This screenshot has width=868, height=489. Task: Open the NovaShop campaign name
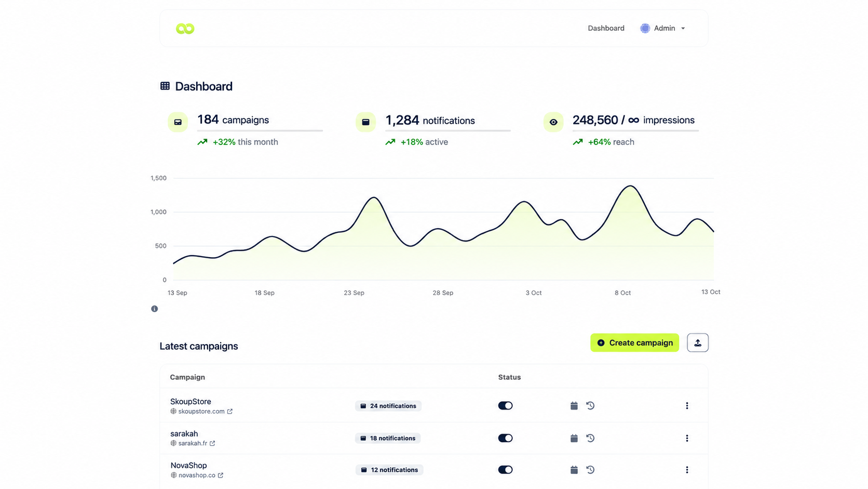point(188,466)
